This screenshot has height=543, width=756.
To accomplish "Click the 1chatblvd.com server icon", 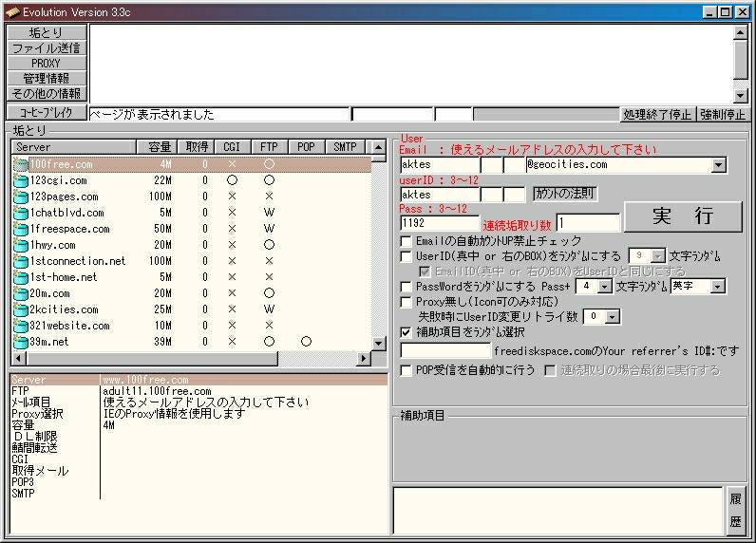I will click(21, 213).
